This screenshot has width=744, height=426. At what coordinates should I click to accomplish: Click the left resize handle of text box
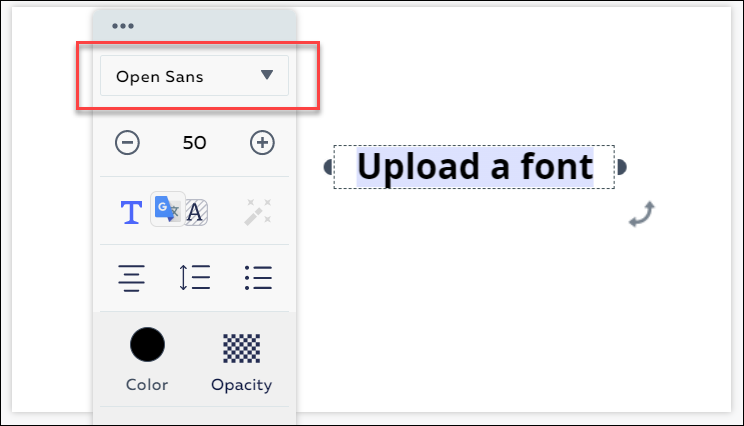[x=327, y=167]
